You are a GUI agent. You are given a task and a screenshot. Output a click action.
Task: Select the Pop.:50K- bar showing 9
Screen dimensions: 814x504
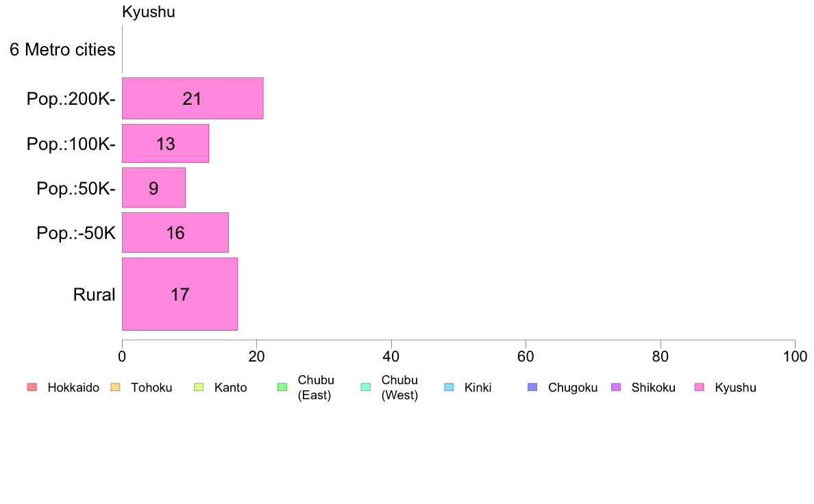coord(153,188)
